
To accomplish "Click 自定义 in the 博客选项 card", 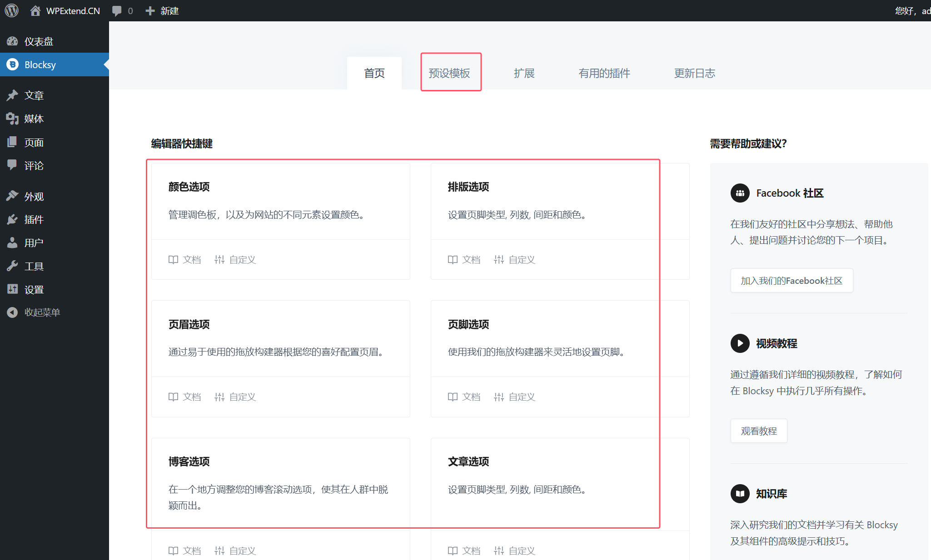I will coord(235,551).
